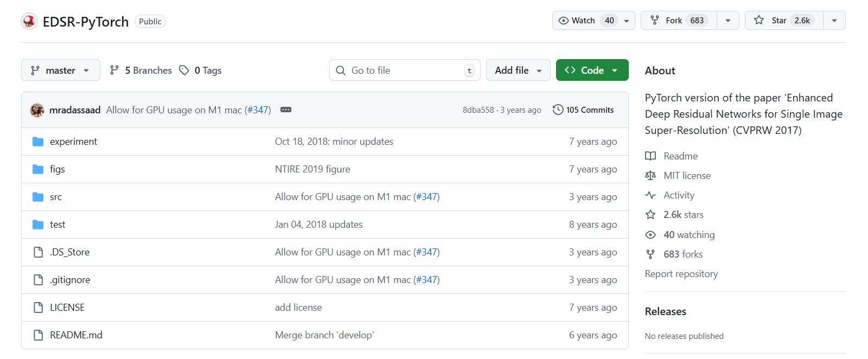The width and height of the screenshot is (868, 359).
Task: Open the .DS_Store file
Action: pyautogui.click(x=69, y=252)
